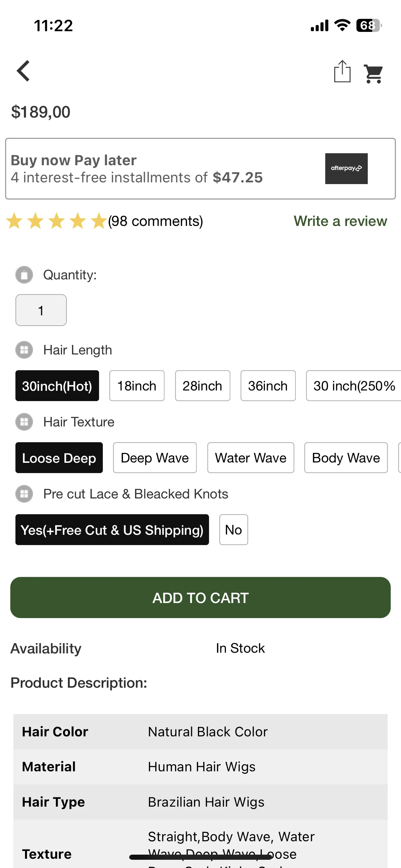Tap the afterpay logo badge

[x=346, y=168]
